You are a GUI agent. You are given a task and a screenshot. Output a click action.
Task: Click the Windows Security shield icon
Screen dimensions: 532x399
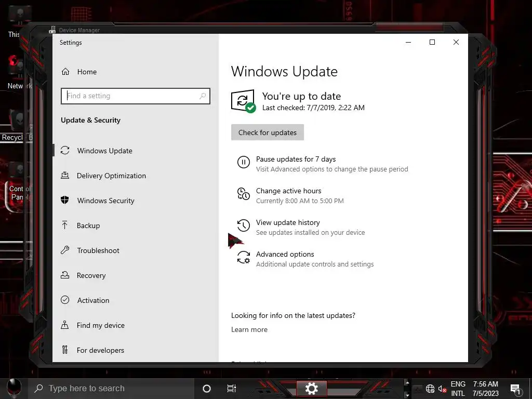tap(65, 200)
